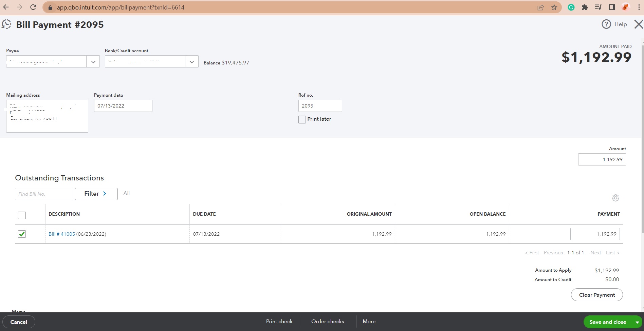Open the Bill # 41005 link
Screen dimensions: 644x331
coord(62,234)
